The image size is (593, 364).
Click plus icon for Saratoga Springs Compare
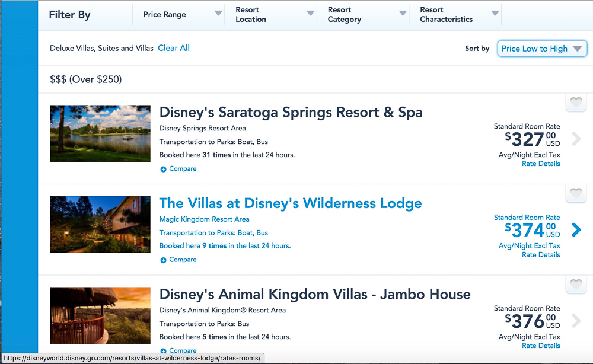click(x=164, y=169)
